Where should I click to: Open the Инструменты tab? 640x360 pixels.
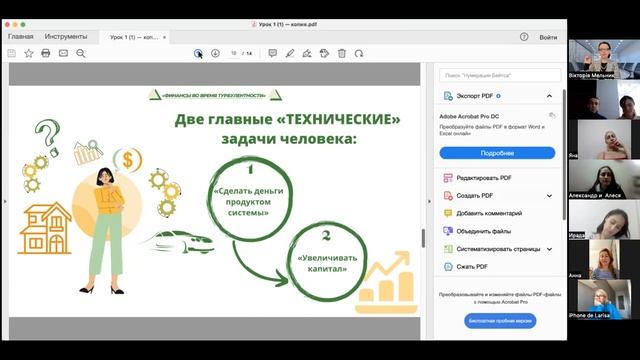pos(66,36)
